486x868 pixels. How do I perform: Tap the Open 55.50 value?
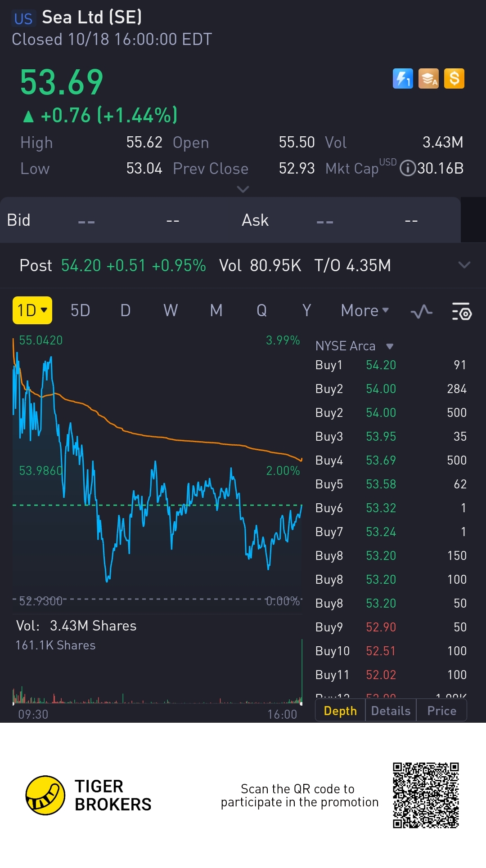(297, 142)
